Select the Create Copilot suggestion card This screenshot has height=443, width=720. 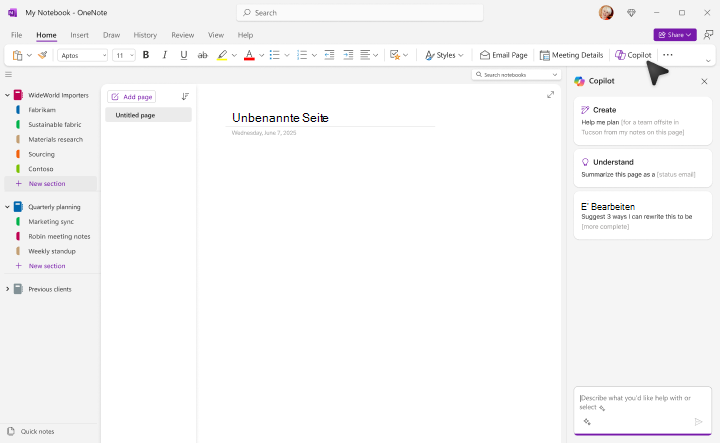click(x=642, y=121)
